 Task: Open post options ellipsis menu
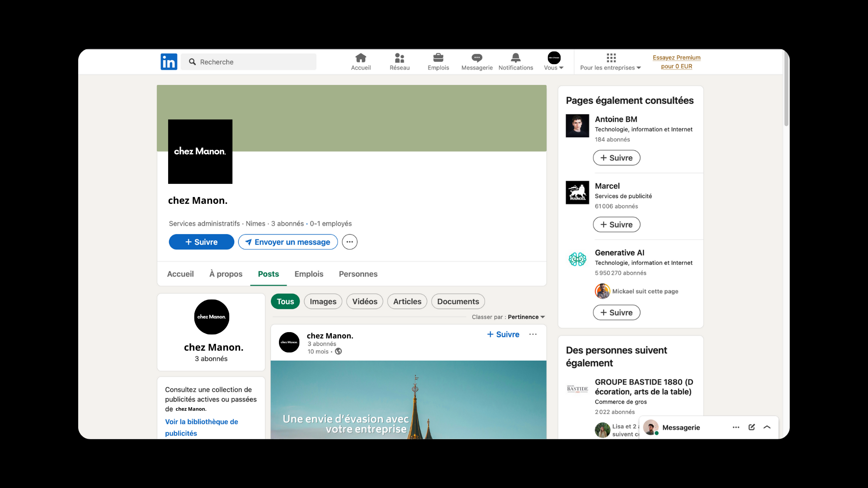(x=533, y=334)
